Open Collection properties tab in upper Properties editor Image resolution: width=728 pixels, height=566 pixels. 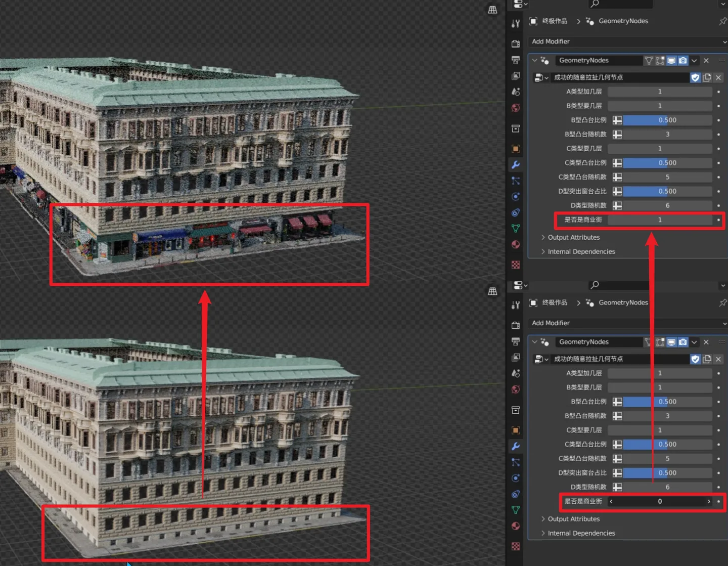point(516,128)
